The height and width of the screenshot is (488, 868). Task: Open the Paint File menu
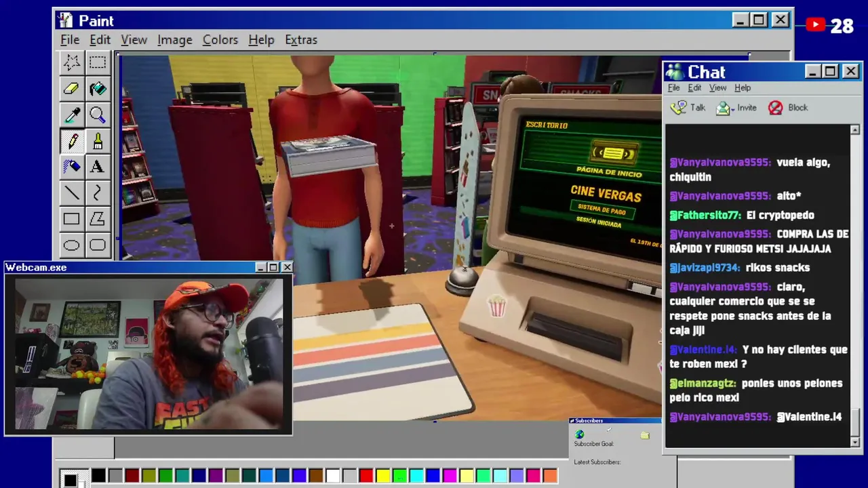pyautogui.click(x=70, y=40)
